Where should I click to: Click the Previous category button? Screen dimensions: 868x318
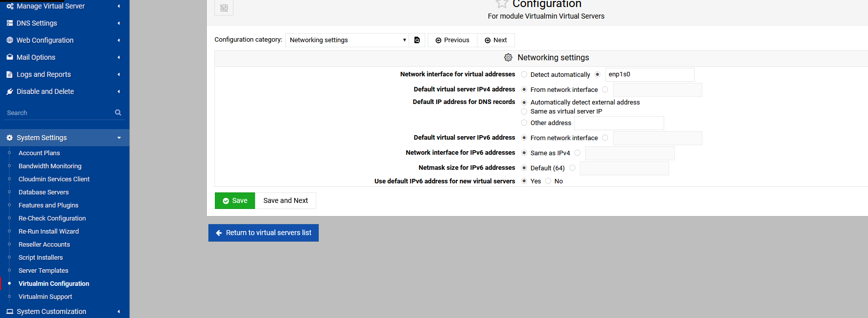452,40
